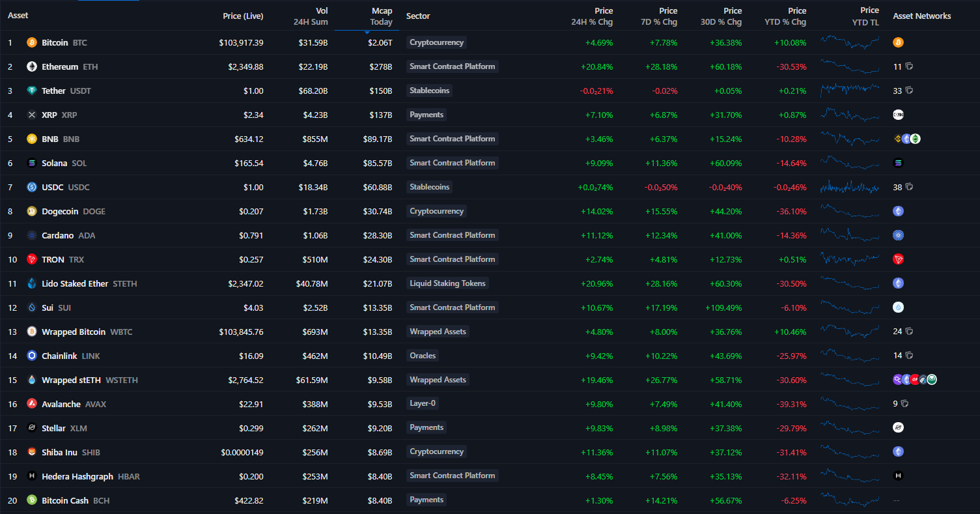Click the $0.0000149 Shiba Inu price
The width and height of the screenshot is (980, 514).
(x=242, y=452)
